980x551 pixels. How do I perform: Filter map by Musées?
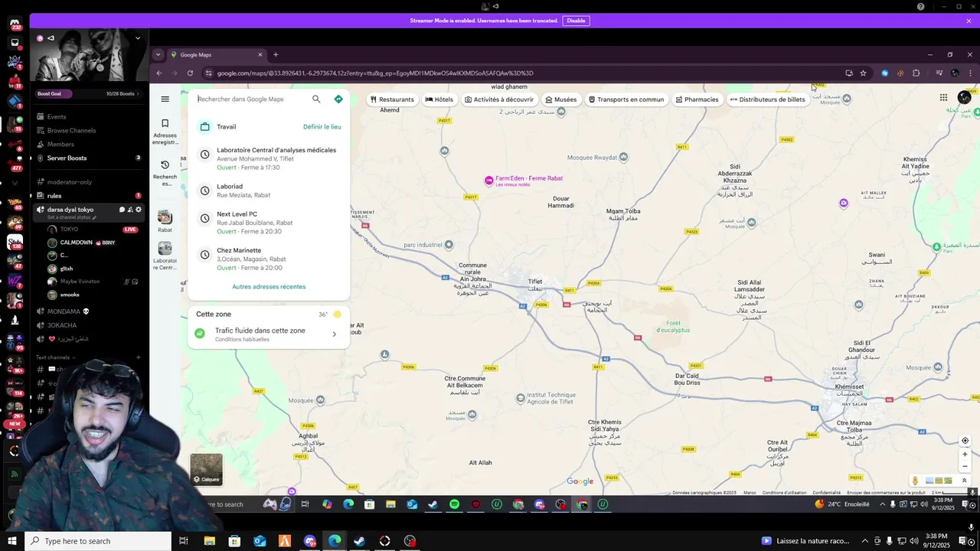(x=560, y=99)
